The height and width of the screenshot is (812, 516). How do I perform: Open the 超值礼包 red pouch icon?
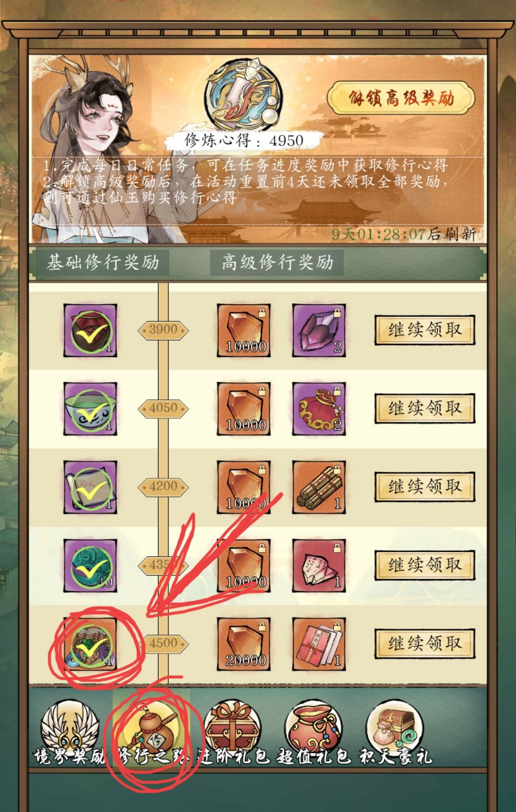click(x=314, y=728)
